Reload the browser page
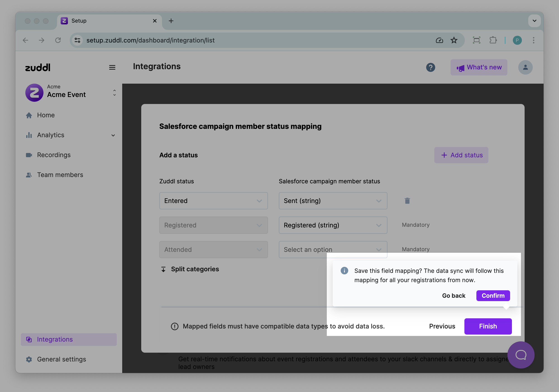The image size is (559, 392). (58, 40)
